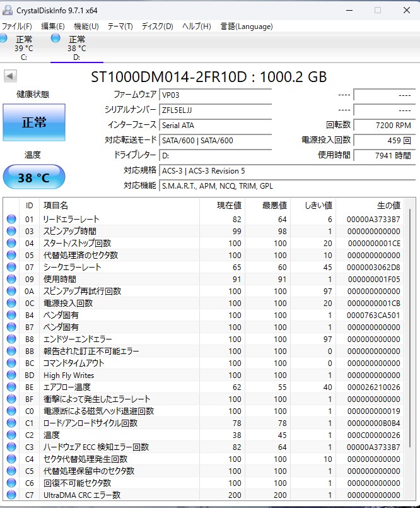Screen dimensions: 420x508
Task: Click the 項目名 column header
Action: 119,205
